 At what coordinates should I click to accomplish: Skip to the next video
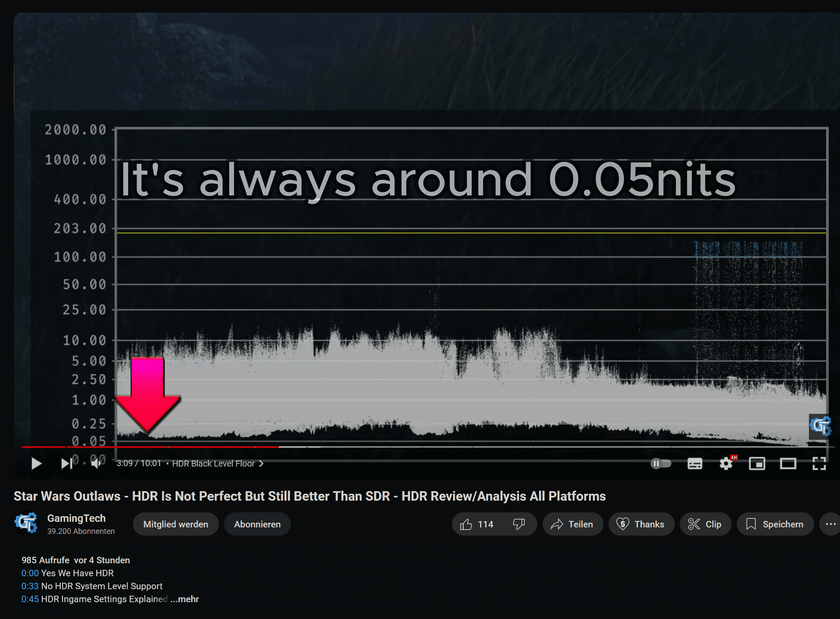coord(67,463)
